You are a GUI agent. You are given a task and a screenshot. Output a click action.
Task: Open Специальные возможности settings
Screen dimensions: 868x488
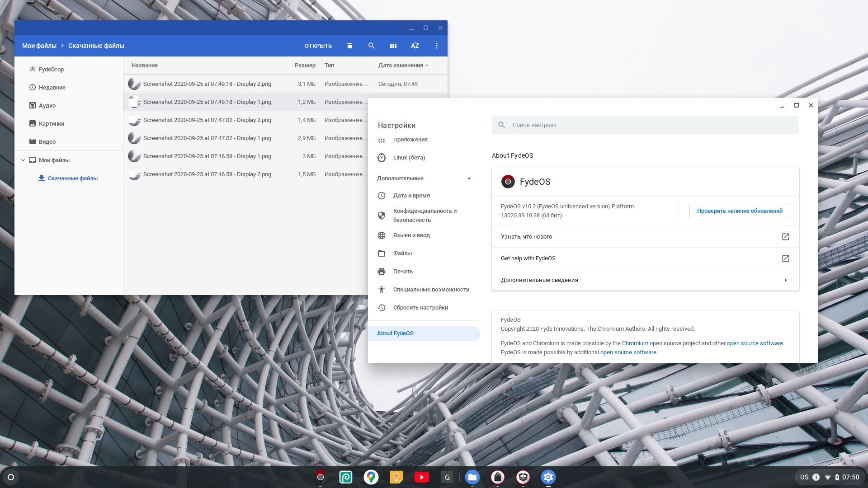[424, 290]
